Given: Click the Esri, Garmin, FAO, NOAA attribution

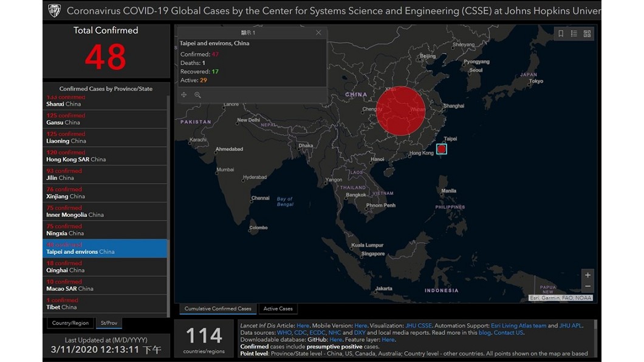Looking at the screenshot, I should (x=561, y=298).
